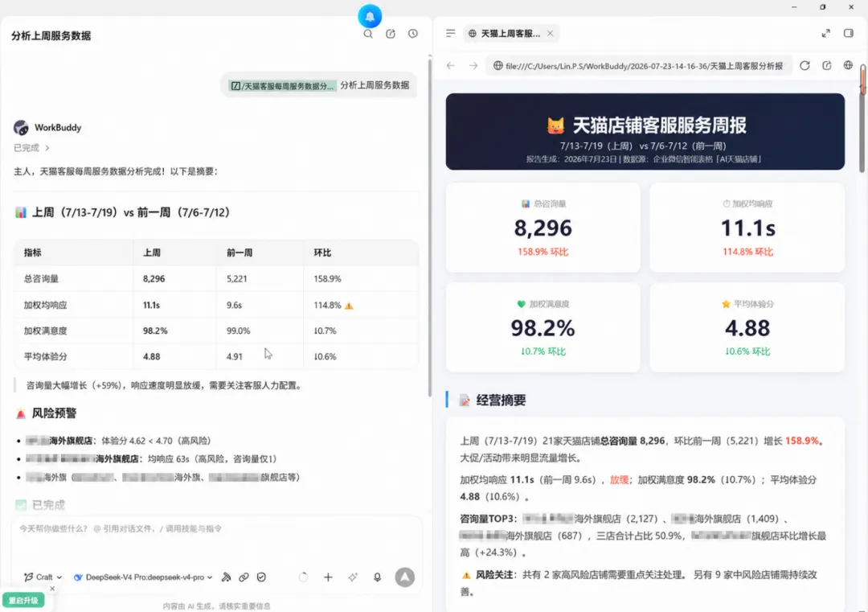
Task: Maximize or restore the application window
Action: [823, 7]
